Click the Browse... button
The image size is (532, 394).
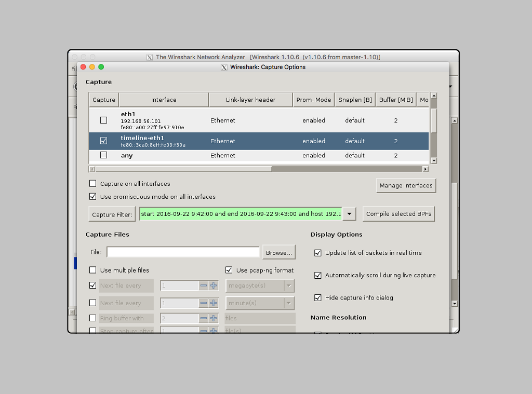279,253
